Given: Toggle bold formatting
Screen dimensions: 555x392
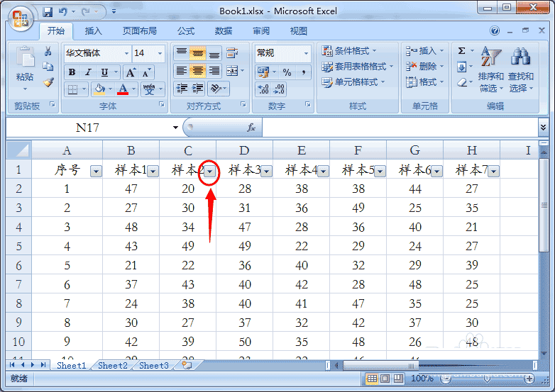Looking at the screenshot, I should click(x=72, y=72).
